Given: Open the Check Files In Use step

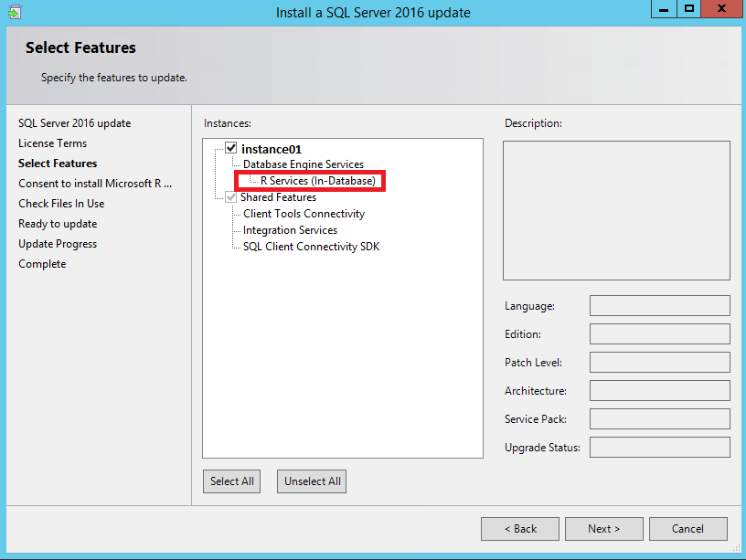Looking at the screenshot, I should [x=61, y=204].
